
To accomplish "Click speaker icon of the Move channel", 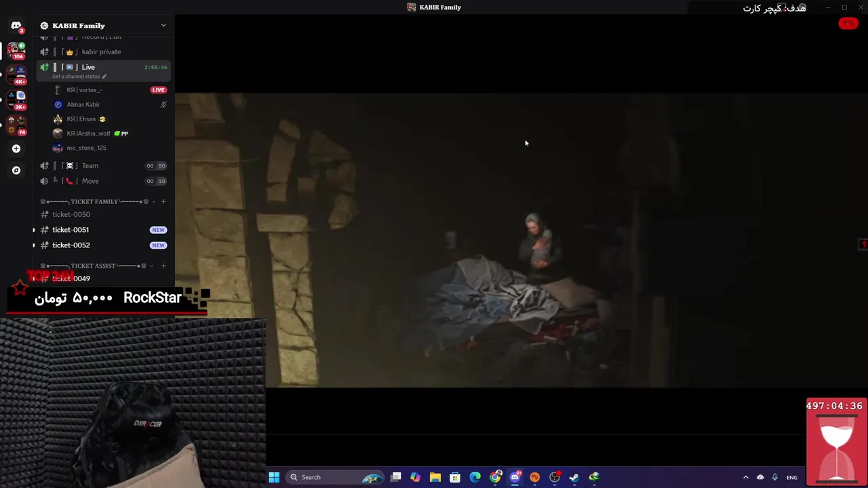I will pyautogui.click(x=44, y=181).
